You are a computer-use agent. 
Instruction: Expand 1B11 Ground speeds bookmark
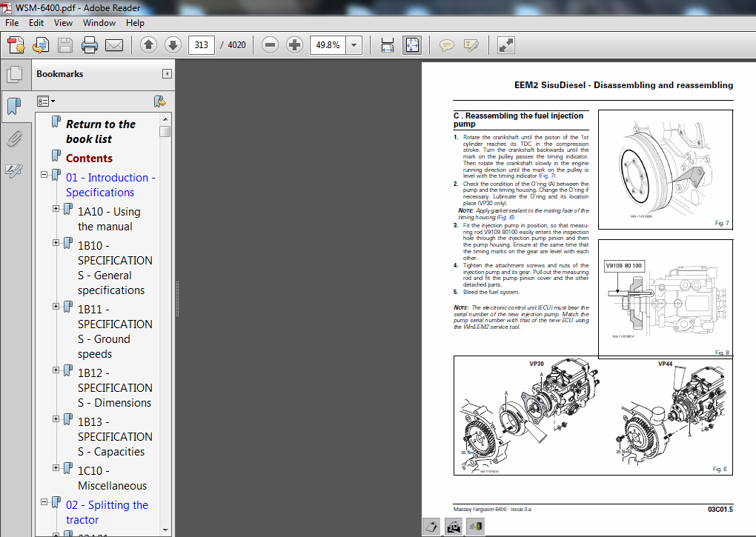click(x=56, y=307)
